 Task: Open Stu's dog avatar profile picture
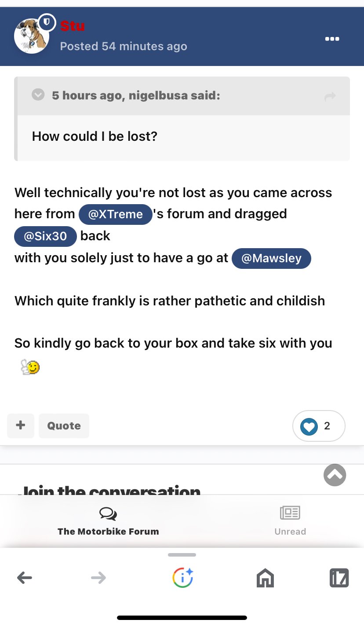[31, 36]
